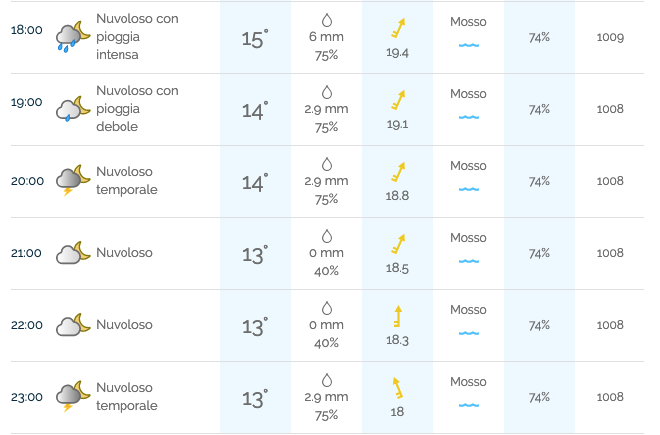The height and width of the screenshot is (435, 660).
Task: Click the raindrop icon above 6 mm
Action: tap(327, 20)
